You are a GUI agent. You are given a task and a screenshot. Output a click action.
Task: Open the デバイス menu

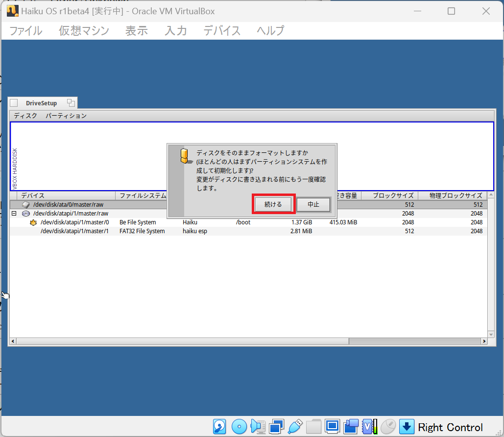tap(222, 31)
